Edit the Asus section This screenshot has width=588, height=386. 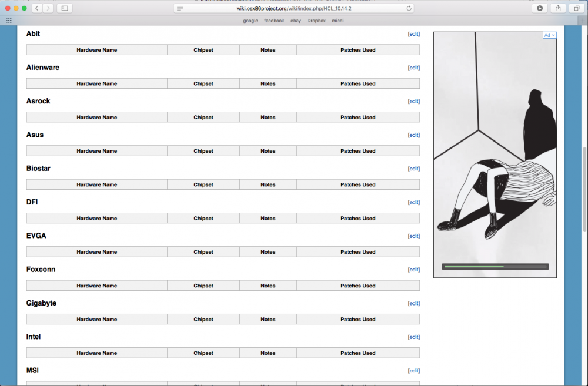[413, 135]
